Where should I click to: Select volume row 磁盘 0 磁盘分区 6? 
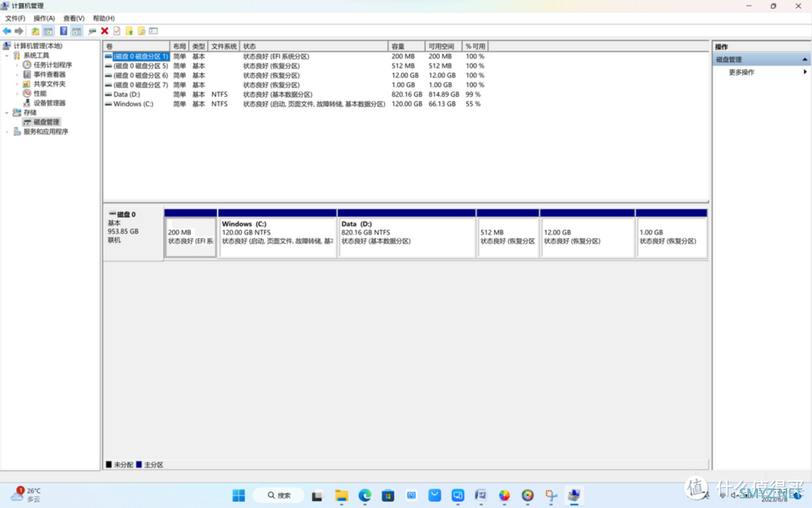(x=295, y=75)
